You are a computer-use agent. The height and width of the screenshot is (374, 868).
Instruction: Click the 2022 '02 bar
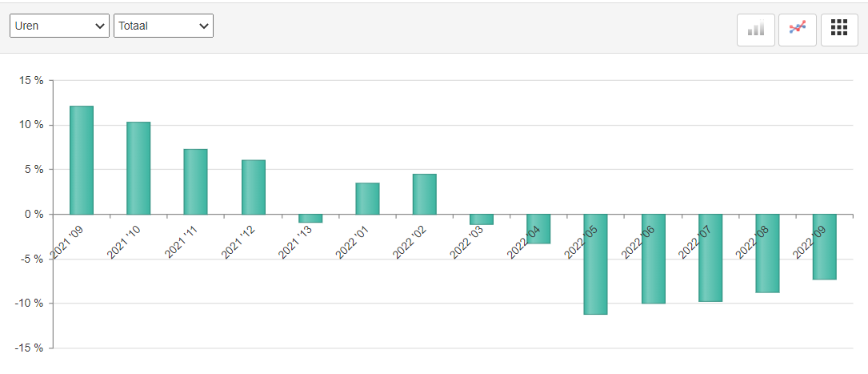[x=424, y=194]
